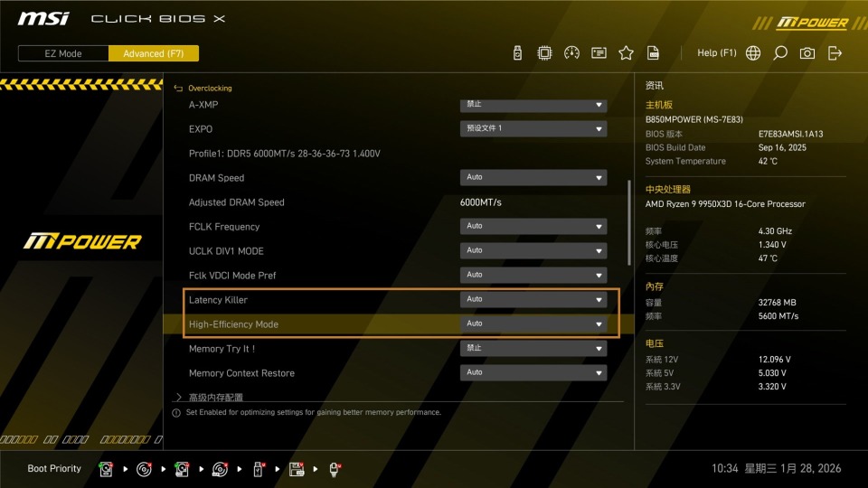This screenshot has width=868, height=488.
Task: Click the Overclocking breadcrumb link
Action: click(210, 88)
